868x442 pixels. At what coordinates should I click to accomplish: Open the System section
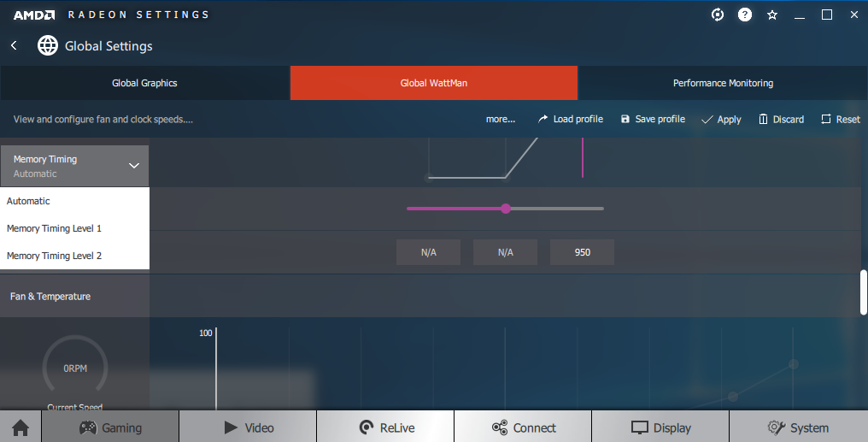798,427
